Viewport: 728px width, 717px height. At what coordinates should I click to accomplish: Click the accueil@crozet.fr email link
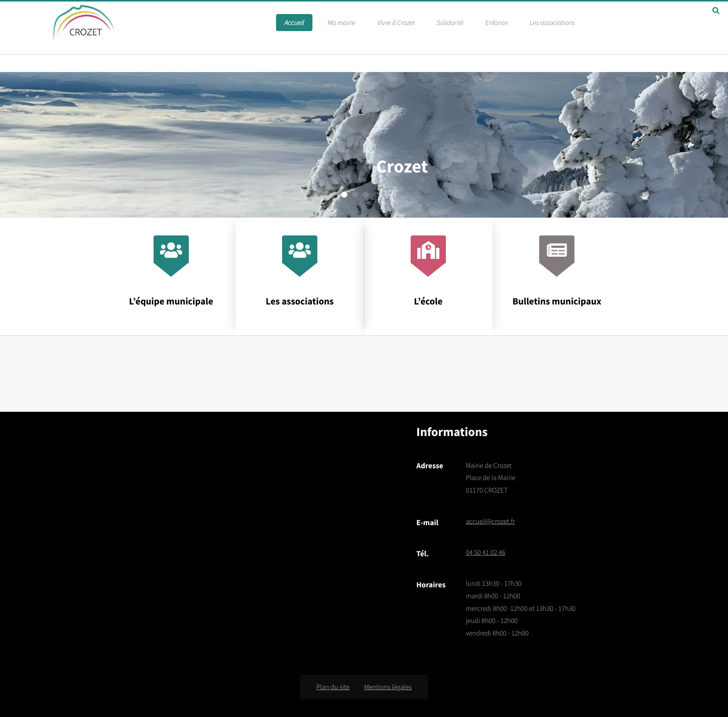tap(490, 521)
